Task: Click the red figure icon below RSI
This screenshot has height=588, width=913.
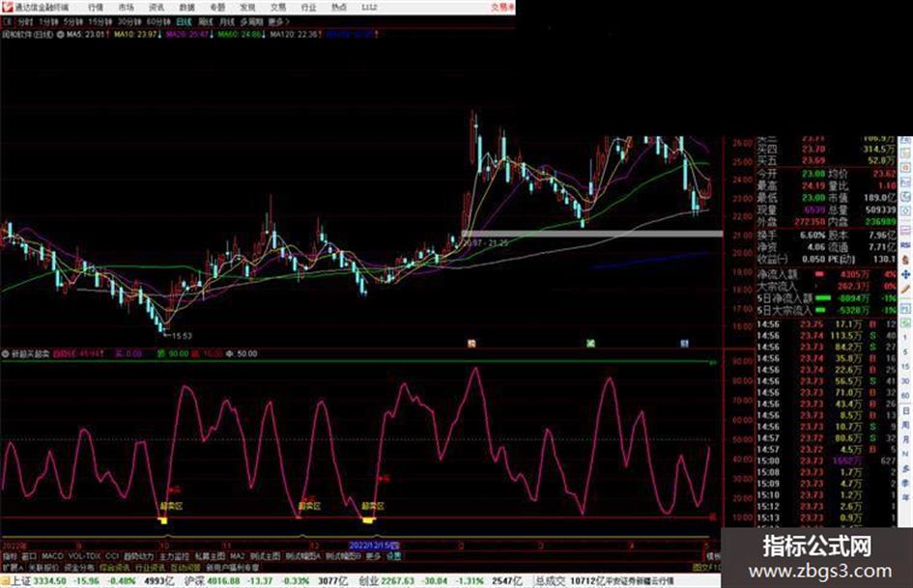Action: 905,260
